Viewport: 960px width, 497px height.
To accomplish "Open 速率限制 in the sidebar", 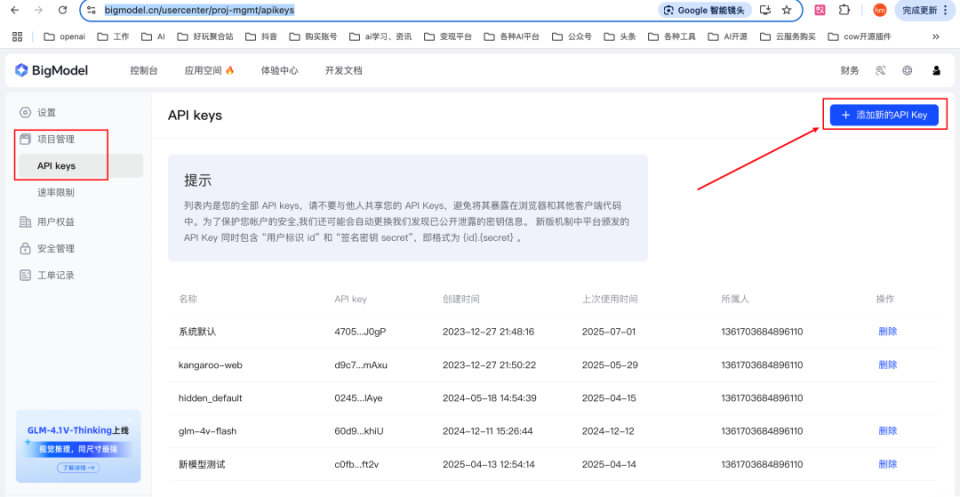I will (56, 193).
